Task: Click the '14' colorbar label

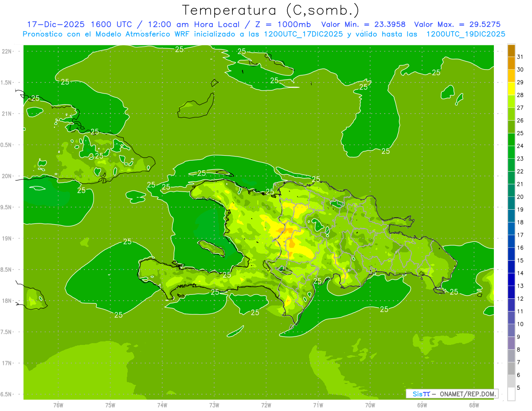Action: [x=520, y=273]
